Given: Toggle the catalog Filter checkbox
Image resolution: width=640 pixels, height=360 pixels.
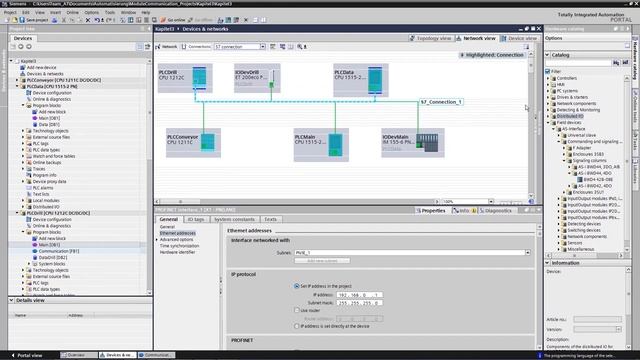Looking at the screenshot, I should point(548,71).
